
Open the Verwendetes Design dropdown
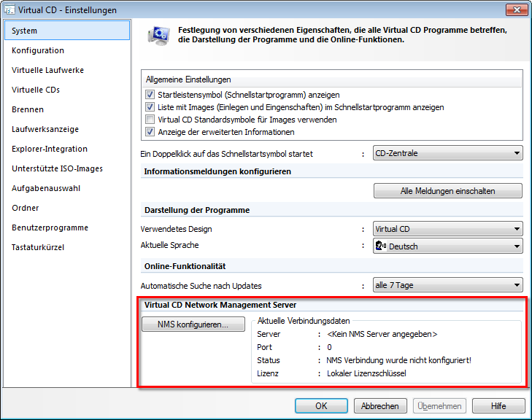point(447,229)
